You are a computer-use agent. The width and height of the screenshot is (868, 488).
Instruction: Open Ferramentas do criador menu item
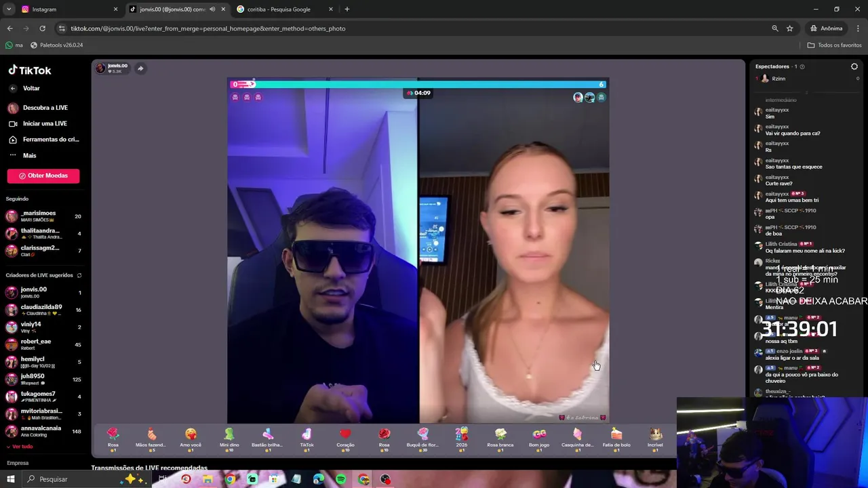[x=43, y=140]
